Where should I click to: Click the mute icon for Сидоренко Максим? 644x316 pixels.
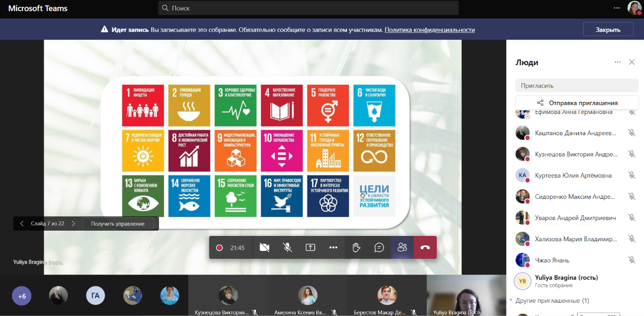[x=632, y=196]
